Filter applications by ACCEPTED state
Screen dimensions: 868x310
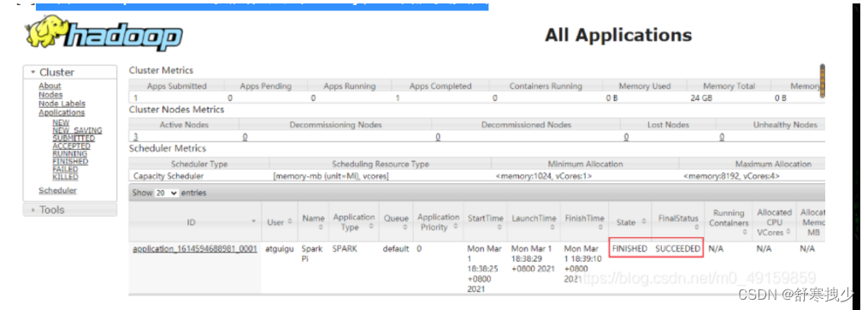click(x=72, y=146)
